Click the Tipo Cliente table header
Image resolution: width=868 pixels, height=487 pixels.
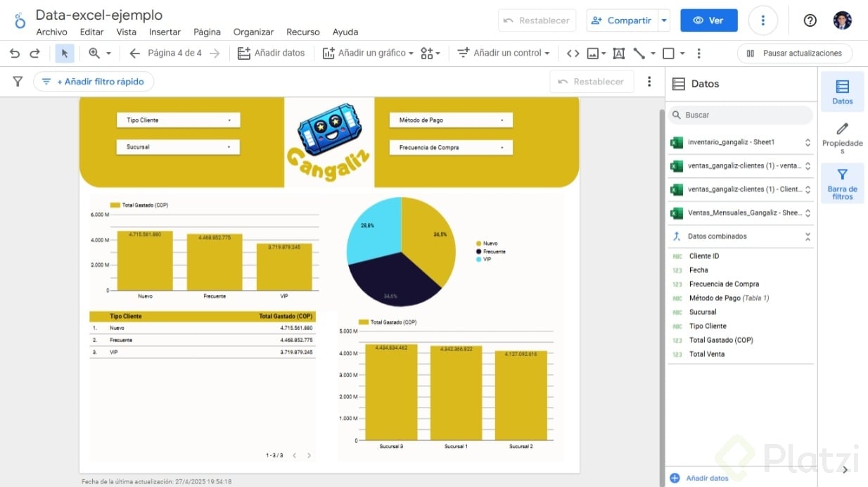tap(126, 317)
